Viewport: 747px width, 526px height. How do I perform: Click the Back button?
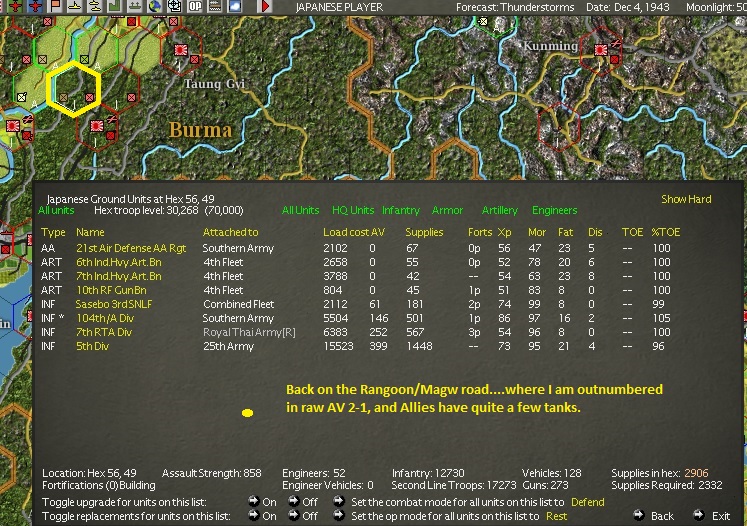click(654, 516)
